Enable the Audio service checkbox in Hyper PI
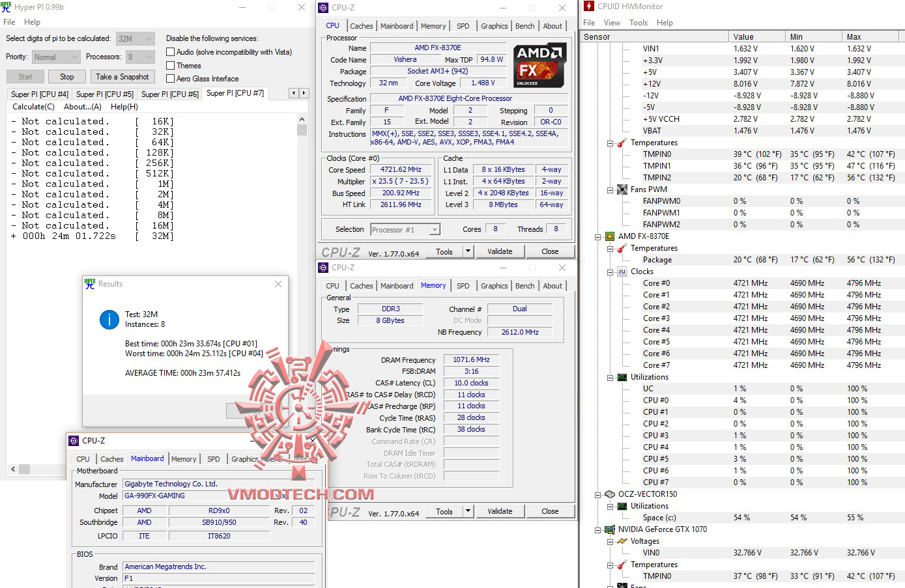 click(170, 52)
